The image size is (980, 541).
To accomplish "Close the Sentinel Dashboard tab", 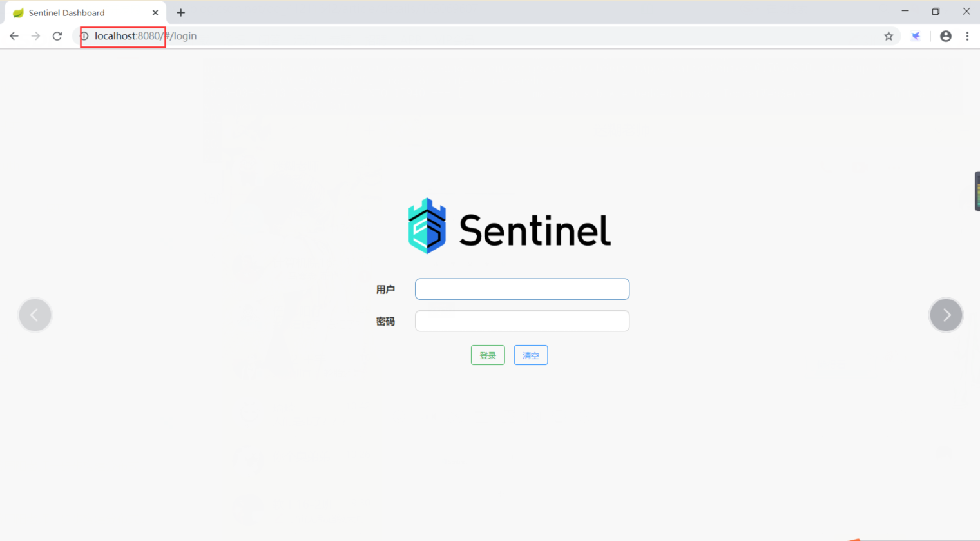I will [x=155, y=13].
